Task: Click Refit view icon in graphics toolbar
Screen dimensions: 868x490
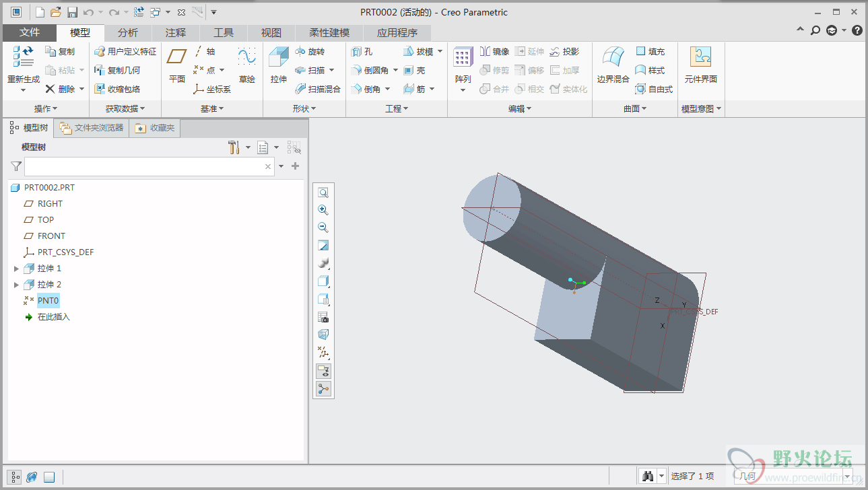Action: 323,193
